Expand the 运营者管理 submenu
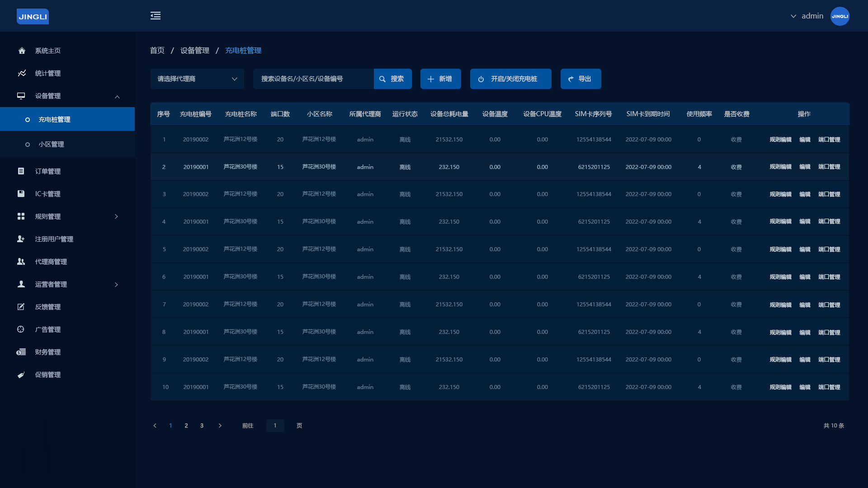The width and height of the screenshot is (868, 488). [x=116, y=285]
